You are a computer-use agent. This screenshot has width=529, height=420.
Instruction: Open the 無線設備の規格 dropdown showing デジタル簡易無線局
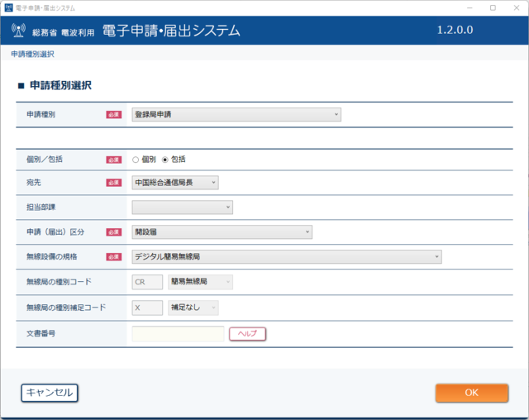click(287, 257)
